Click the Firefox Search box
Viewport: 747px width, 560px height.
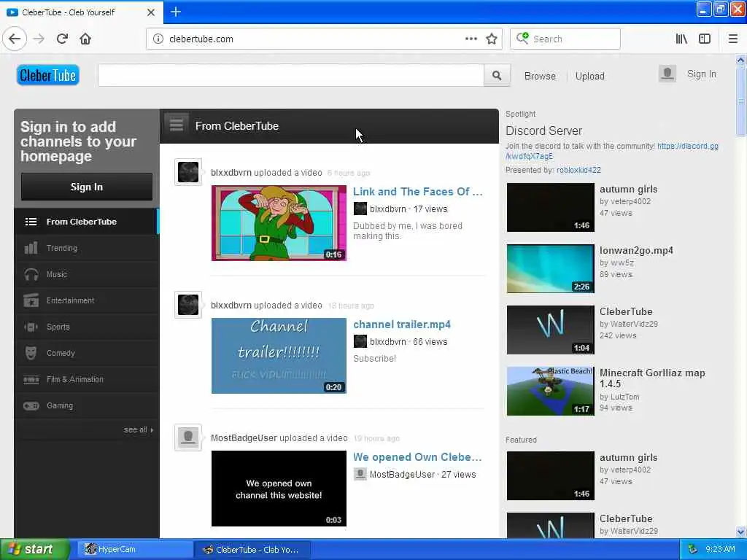[x=565, y=39]
